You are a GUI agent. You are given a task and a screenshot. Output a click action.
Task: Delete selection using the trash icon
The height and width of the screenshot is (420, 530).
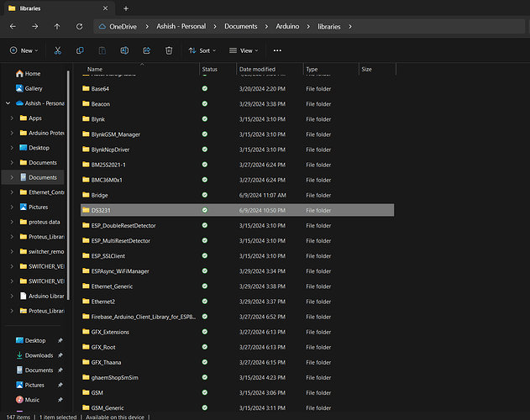pos(169,50)
